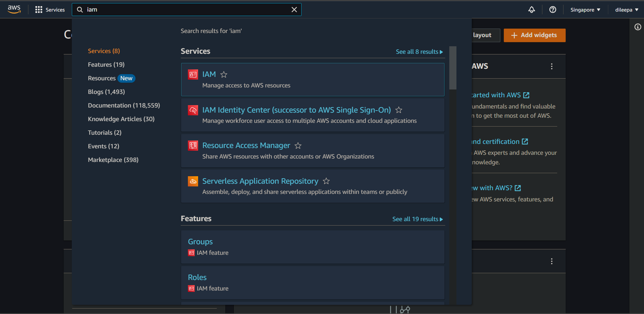The width and height of the screenshot is (644, 314).
Task: Expand See all 8 results for Services
Action: (419, 52)
